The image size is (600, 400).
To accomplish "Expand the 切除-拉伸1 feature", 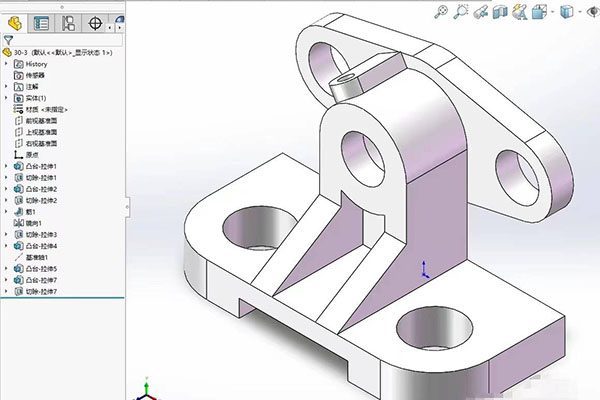I will [6, 178].
